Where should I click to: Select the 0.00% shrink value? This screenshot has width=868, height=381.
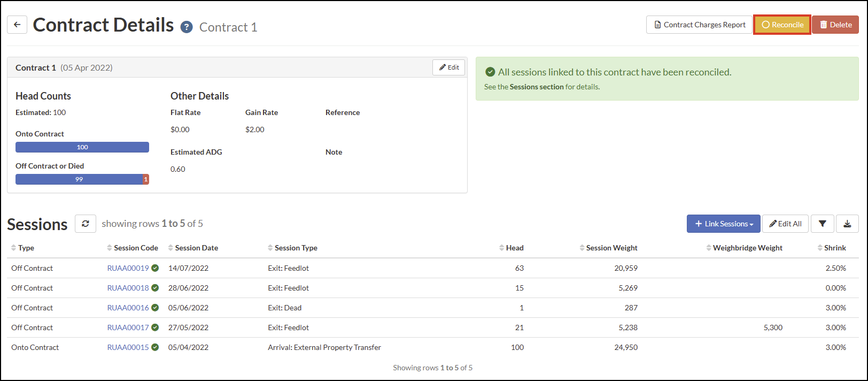pos(836,288)
